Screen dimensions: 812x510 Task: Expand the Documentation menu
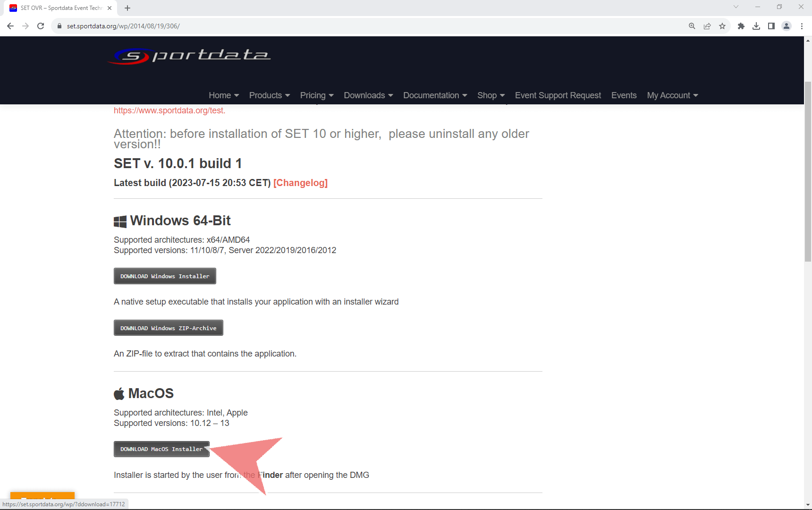pyautogui.click(x=435, y=95)
